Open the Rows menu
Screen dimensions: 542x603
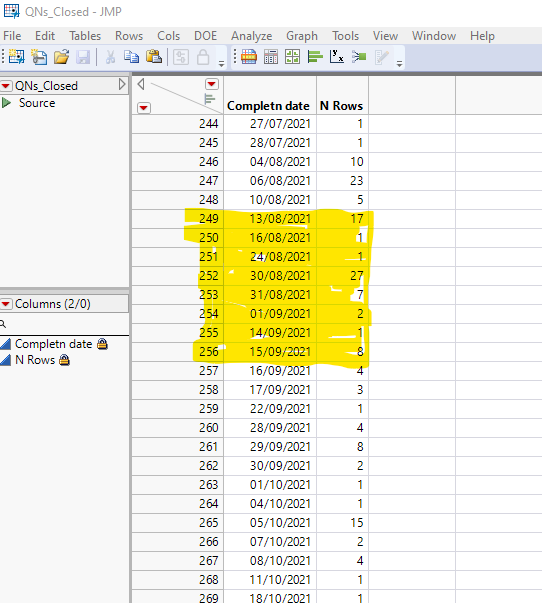point(129,36)
